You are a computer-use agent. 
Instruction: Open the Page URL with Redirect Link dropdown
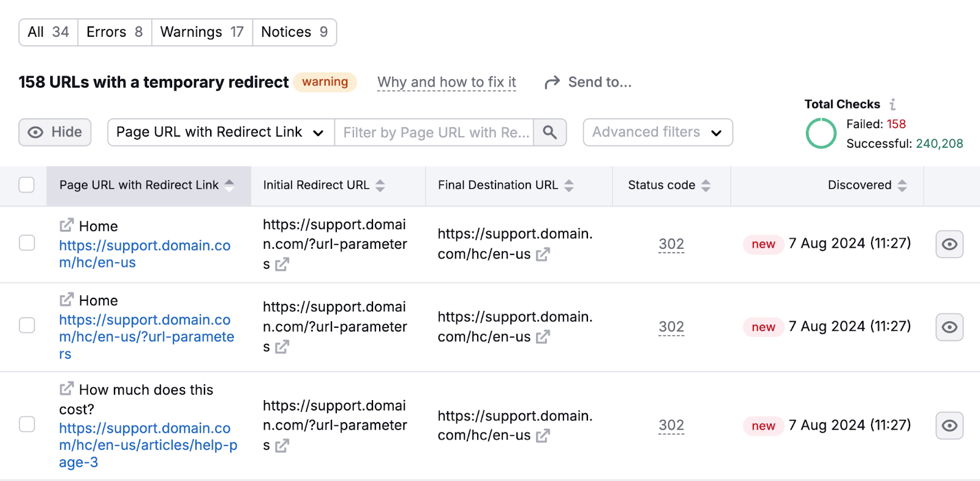221,132
